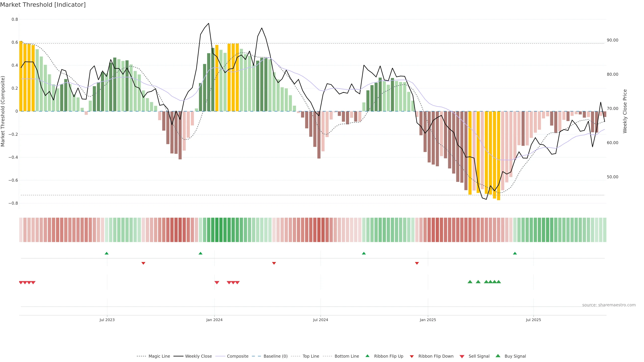Click the lone red sell-signal marker at Jan 2024

217,283
